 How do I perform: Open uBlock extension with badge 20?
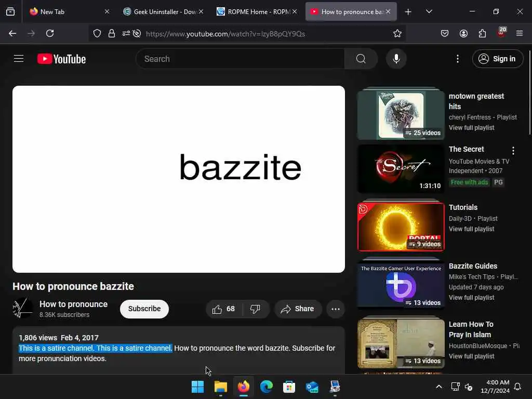pos(501,33)
